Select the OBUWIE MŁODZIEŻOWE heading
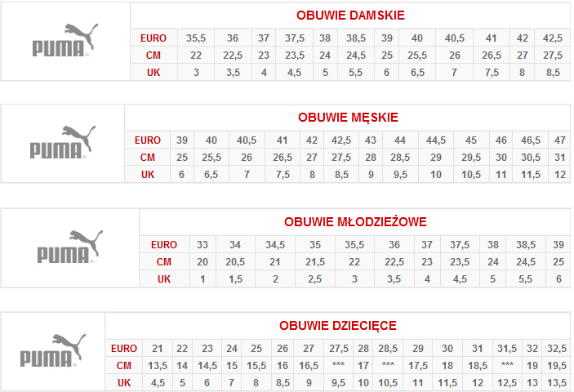The height and width of the screenshot is (392, 574). pyautogui.click(x=355, y=222)
